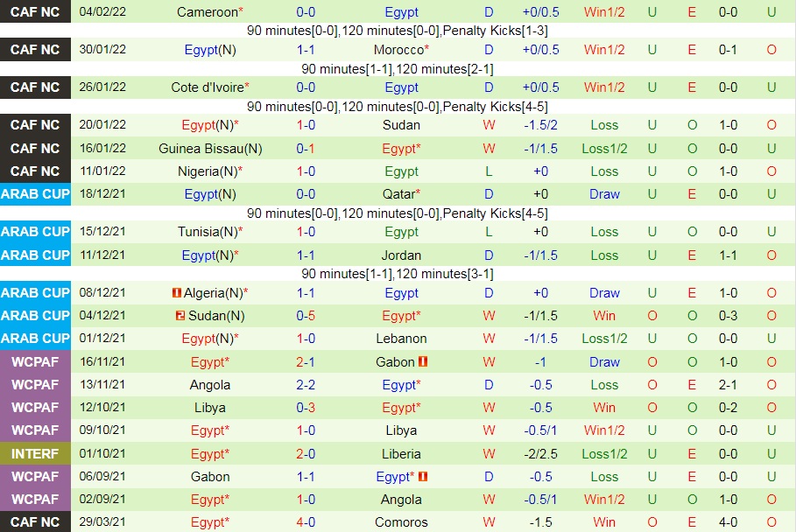Click the red card icon next to Gabon, 16/11/21

point(422,361)
